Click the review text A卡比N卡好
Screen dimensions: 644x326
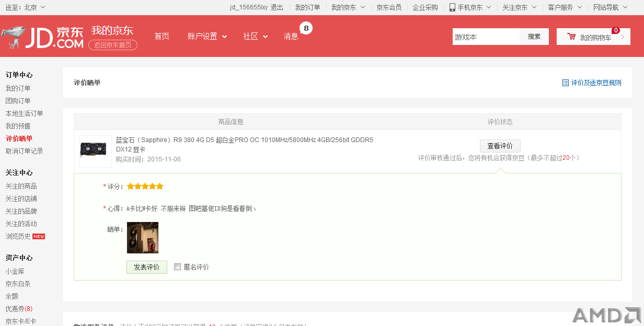(142, 208)
